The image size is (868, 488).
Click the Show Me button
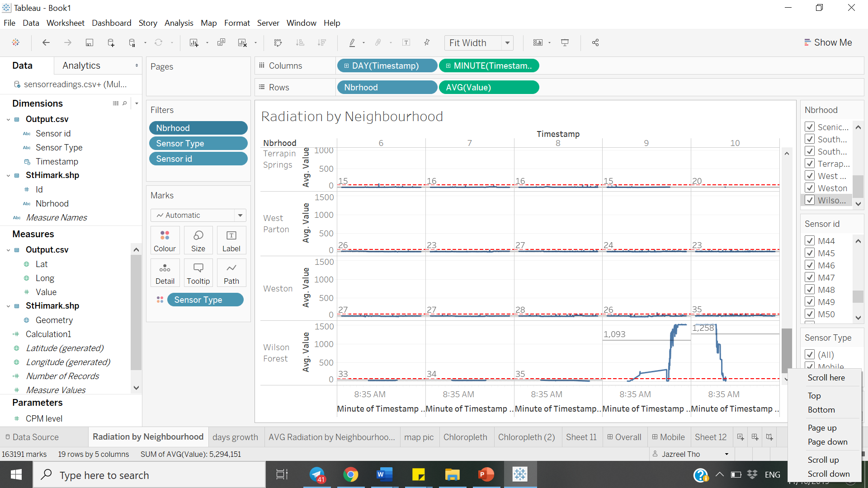[828, 42]
